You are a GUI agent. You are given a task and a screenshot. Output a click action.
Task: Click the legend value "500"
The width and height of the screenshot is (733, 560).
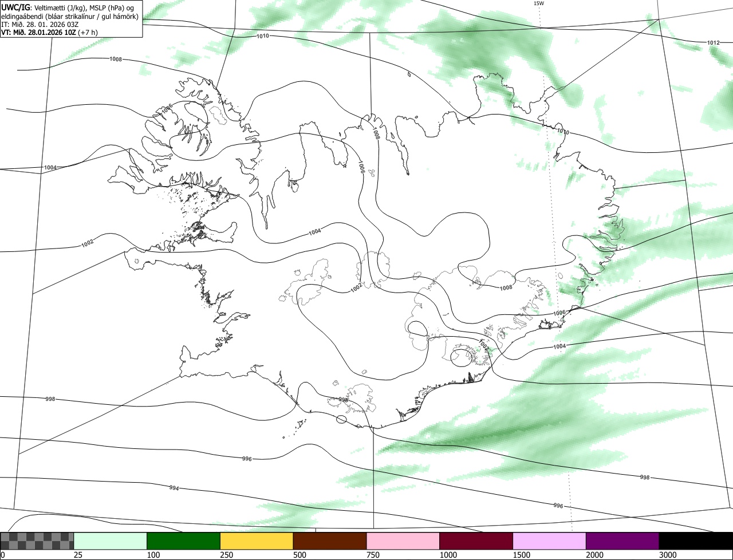coord(299,554)
